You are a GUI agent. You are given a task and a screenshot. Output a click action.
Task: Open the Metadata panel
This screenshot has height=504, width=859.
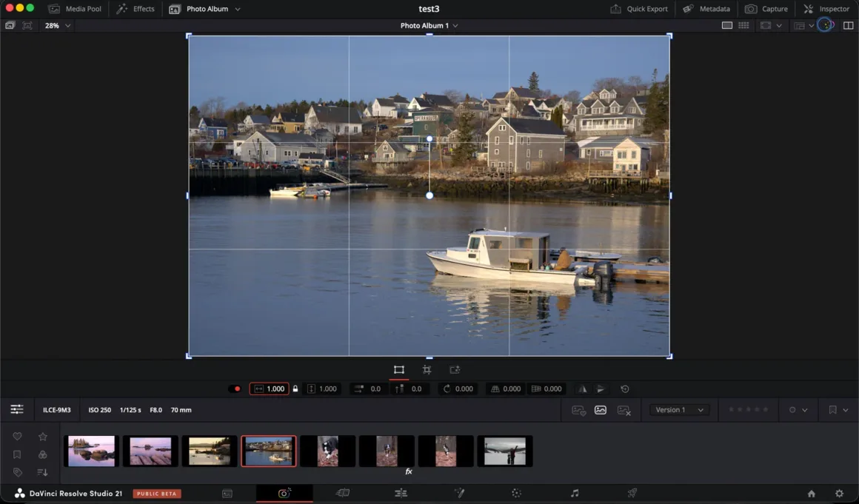click(x=706, y=9)
